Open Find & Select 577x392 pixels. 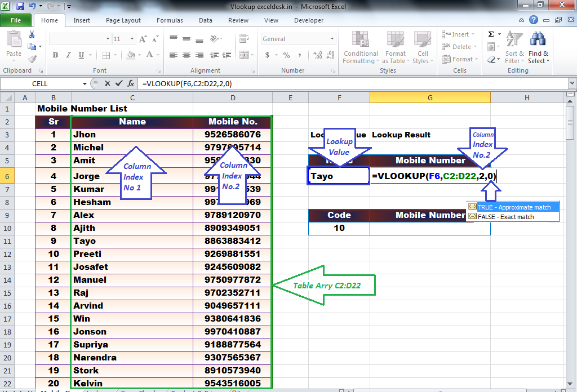(538, 48)
